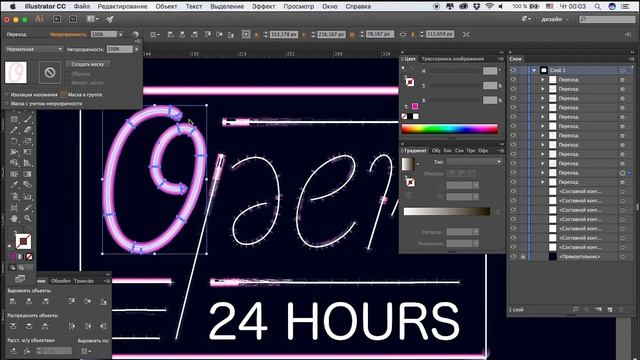Select the Mesh tool
This screenshot has width=640, height=360.
(14, 174)
